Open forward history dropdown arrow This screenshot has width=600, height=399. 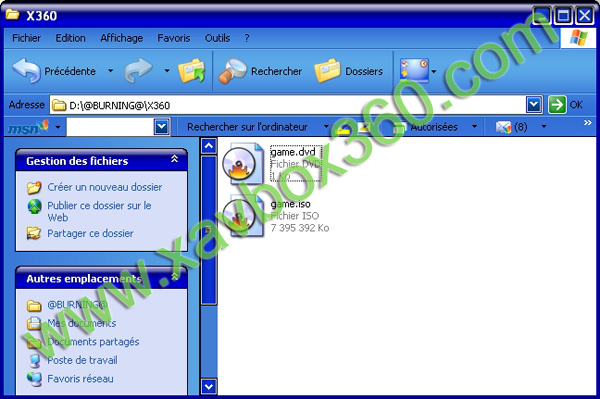coord(167,71)
